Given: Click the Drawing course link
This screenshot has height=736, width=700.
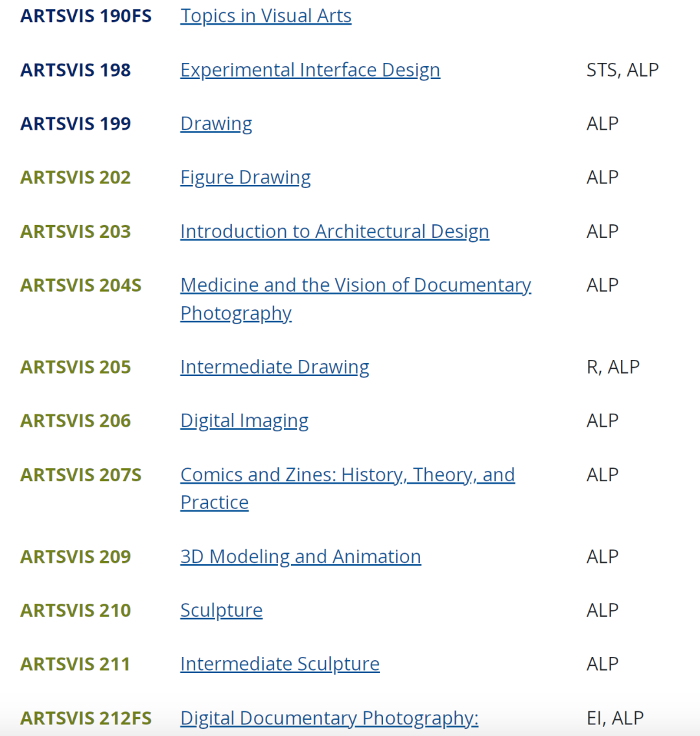Looking at the screenshot, I should pos(216,123).
